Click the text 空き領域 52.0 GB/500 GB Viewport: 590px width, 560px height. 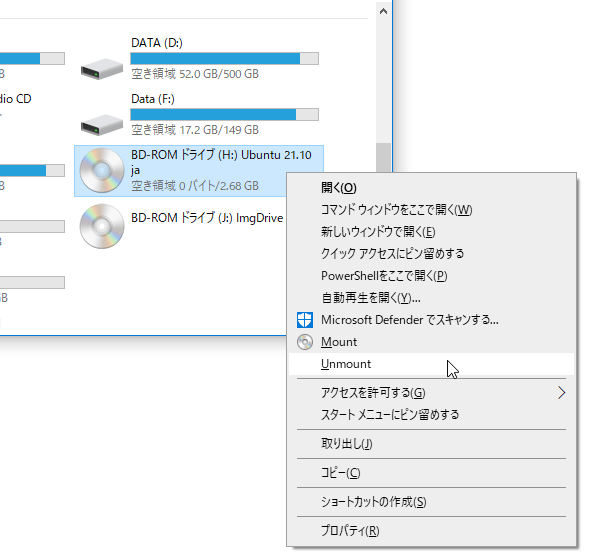point(195,74)
